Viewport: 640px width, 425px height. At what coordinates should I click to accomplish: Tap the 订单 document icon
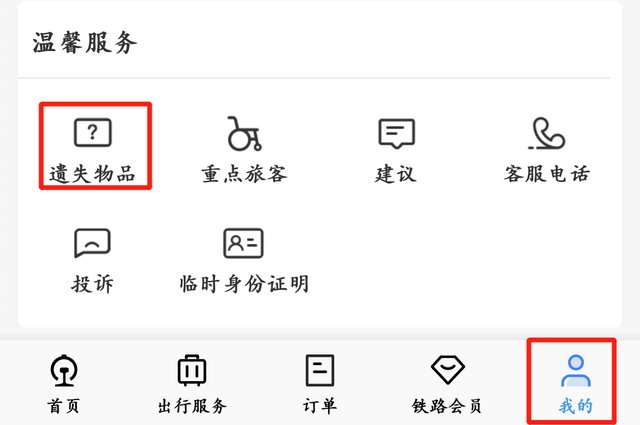(x=320, y=370)
